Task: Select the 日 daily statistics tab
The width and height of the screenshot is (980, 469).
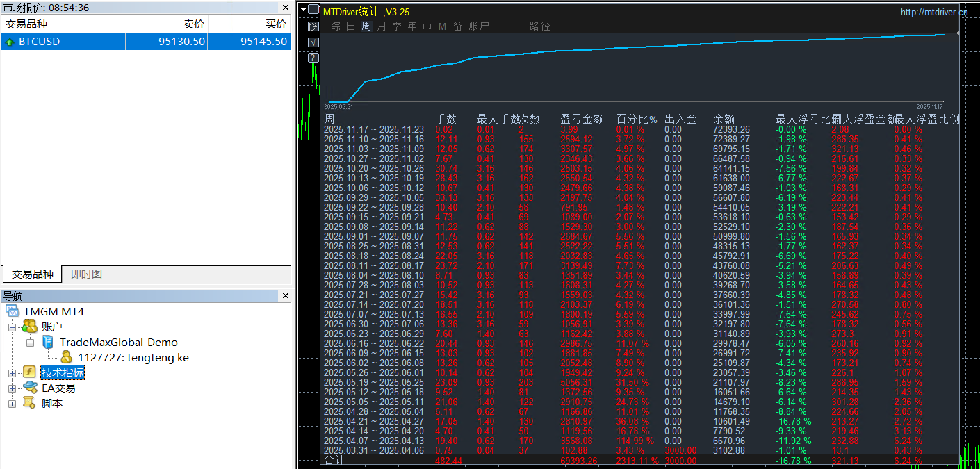Action: (x=350, y=26)
